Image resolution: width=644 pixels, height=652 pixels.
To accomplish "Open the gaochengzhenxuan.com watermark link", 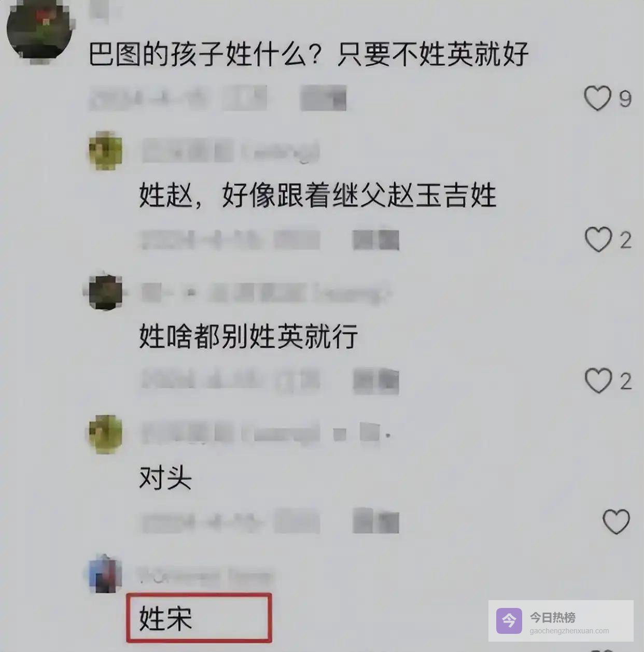I will click(x=569, y=631).
